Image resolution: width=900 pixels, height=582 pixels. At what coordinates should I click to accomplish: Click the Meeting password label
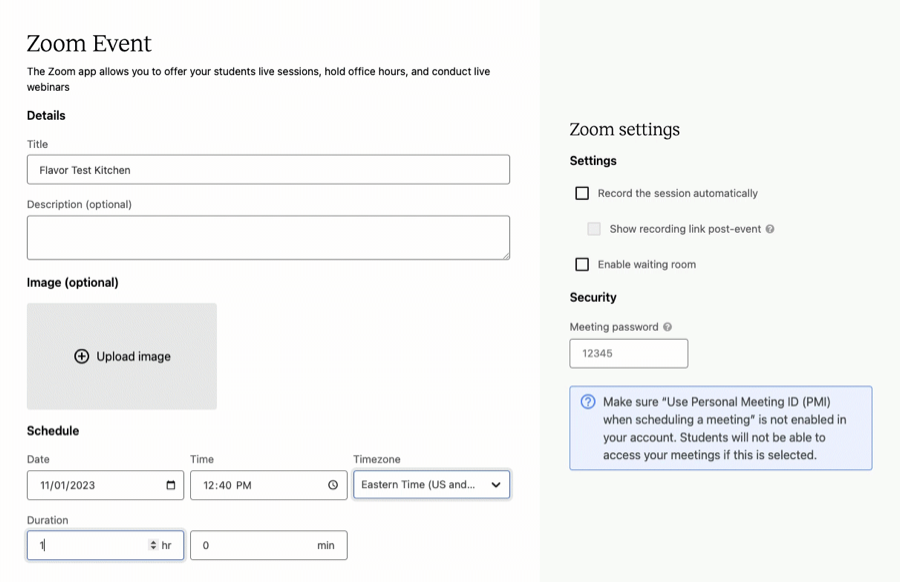click(x=614, y=327)
